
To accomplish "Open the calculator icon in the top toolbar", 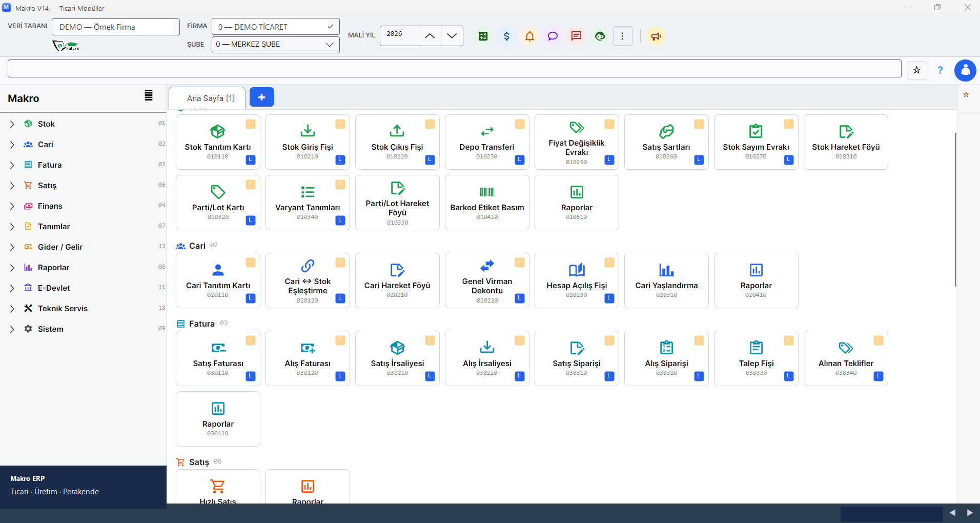I will pos(483,36).
